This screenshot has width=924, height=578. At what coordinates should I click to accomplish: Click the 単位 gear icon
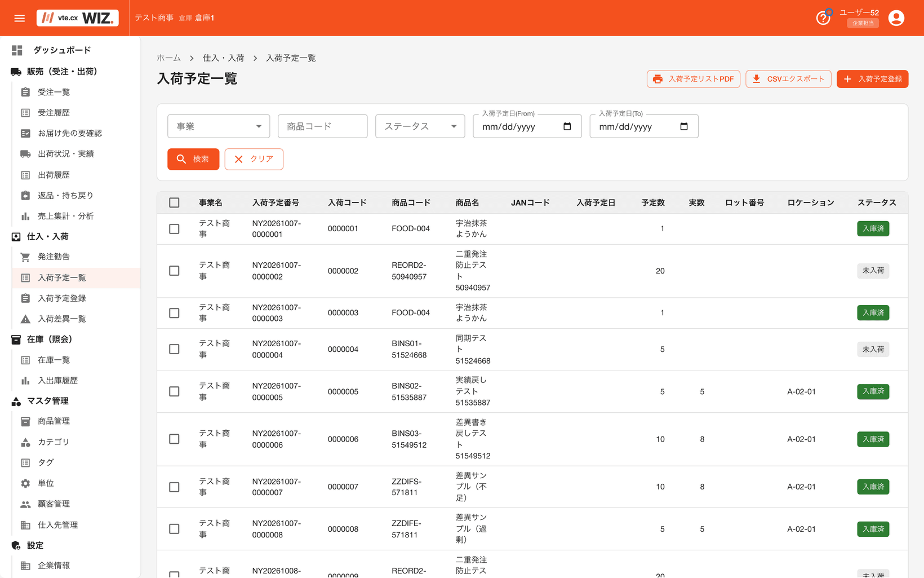(x=25, y=483)
